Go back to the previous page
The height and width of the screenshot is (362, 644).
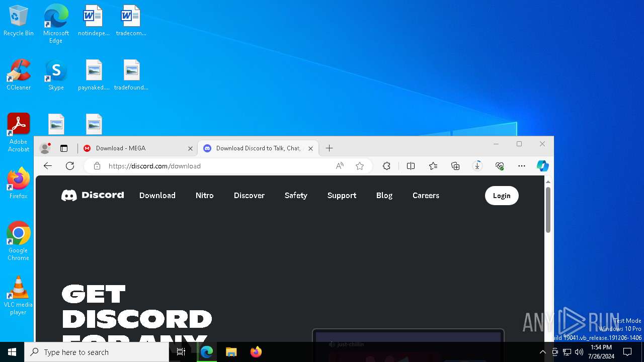tap(48, 166)
